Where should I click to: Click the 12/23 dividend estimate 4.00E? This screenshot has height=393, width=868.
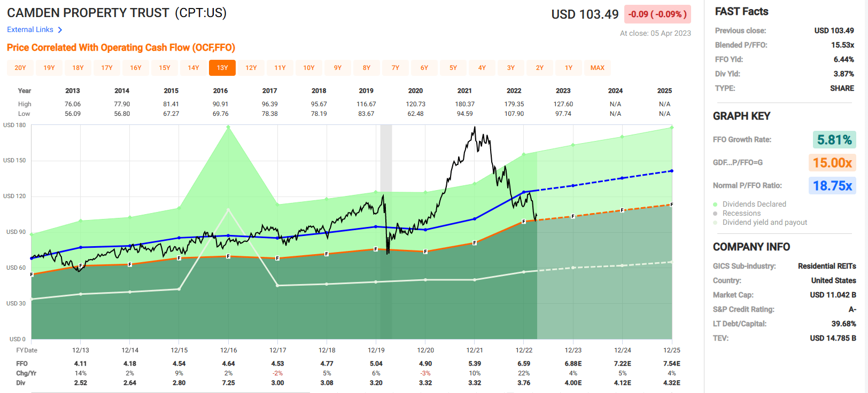tap(573, 383)
